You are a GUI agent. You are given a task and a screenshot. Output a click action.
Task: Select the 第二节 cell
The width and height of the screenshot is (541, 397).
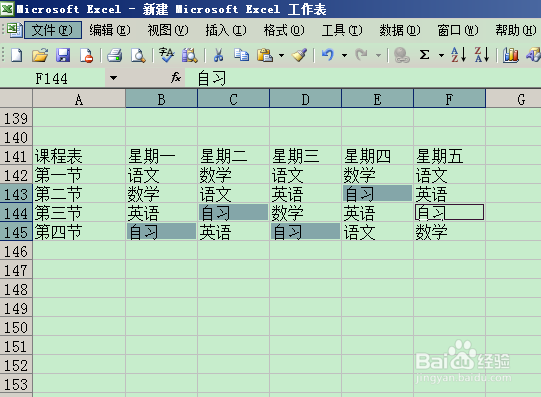click(79, 194)
